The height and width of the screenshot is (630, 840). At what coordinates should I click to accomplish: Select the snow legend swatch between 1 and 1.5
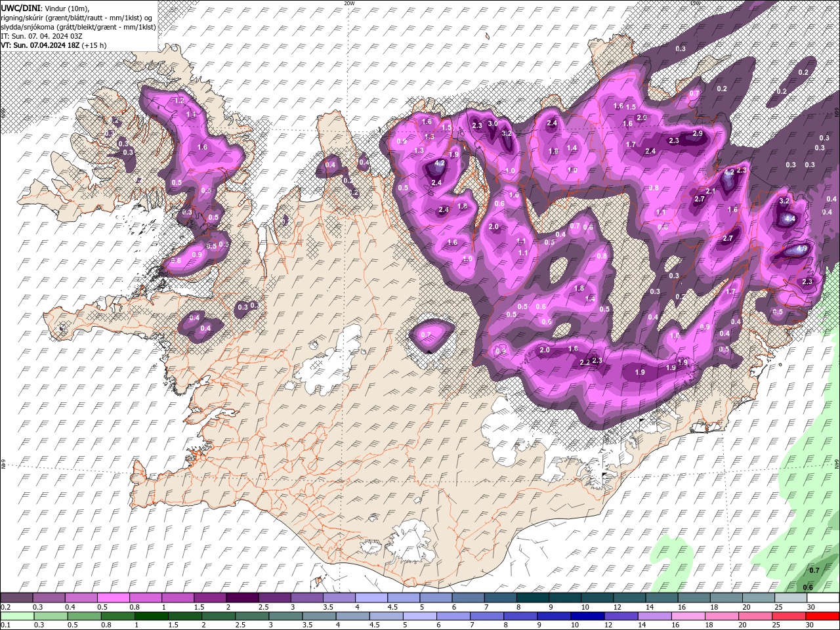(178, 598)
